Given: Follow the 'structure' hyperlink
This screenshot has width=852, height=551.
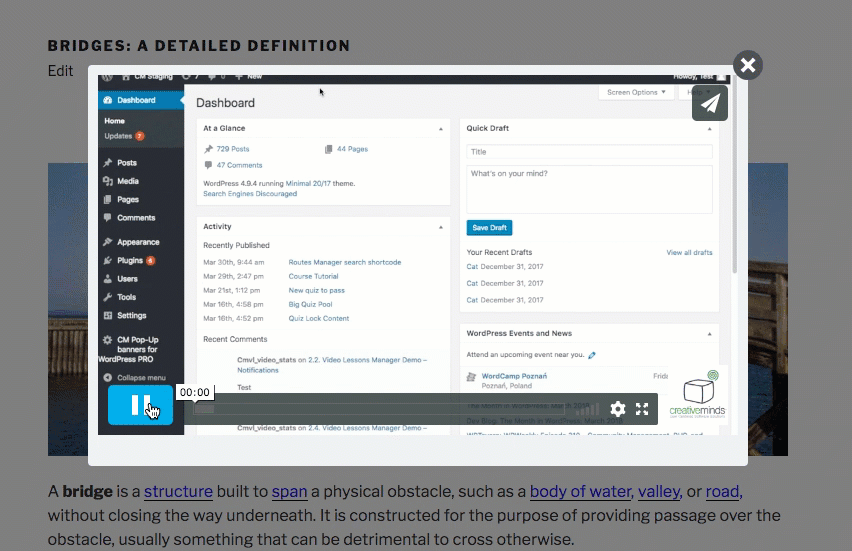Looking at the screenshot, I should click(x=178, y=491).
